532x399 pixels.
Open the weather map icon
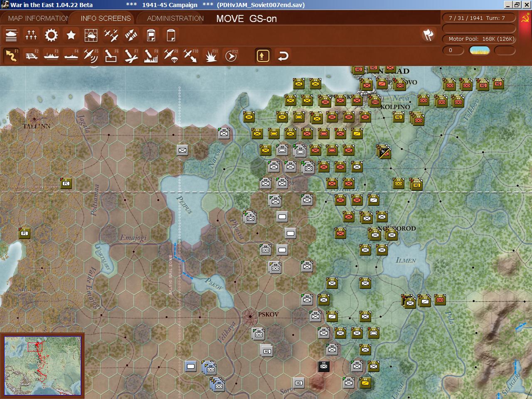coord(91,35)
